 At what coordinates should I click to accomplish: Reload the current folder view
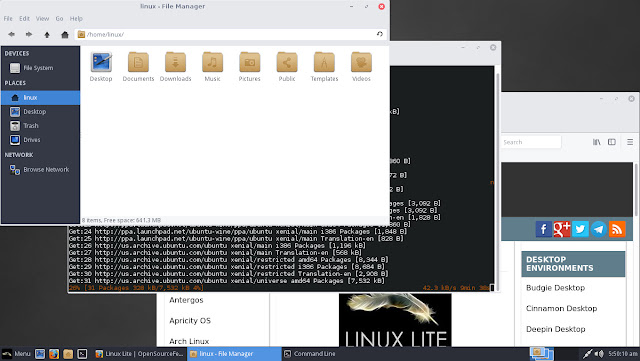pyautogui.click(x=380, y=34)
